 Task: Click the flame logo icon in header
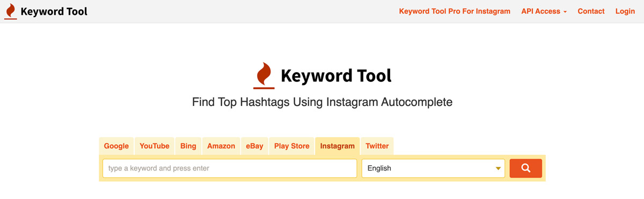click(10, 11)
